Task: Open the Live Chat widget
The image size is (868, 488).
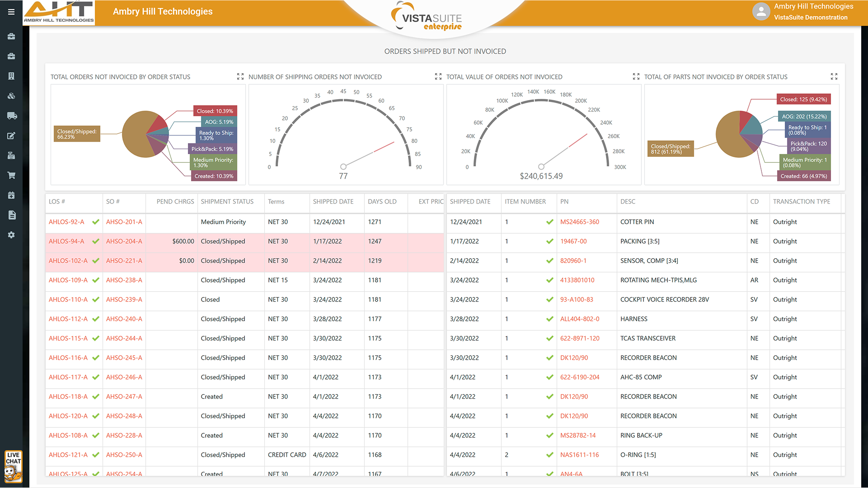Action: 13,466
